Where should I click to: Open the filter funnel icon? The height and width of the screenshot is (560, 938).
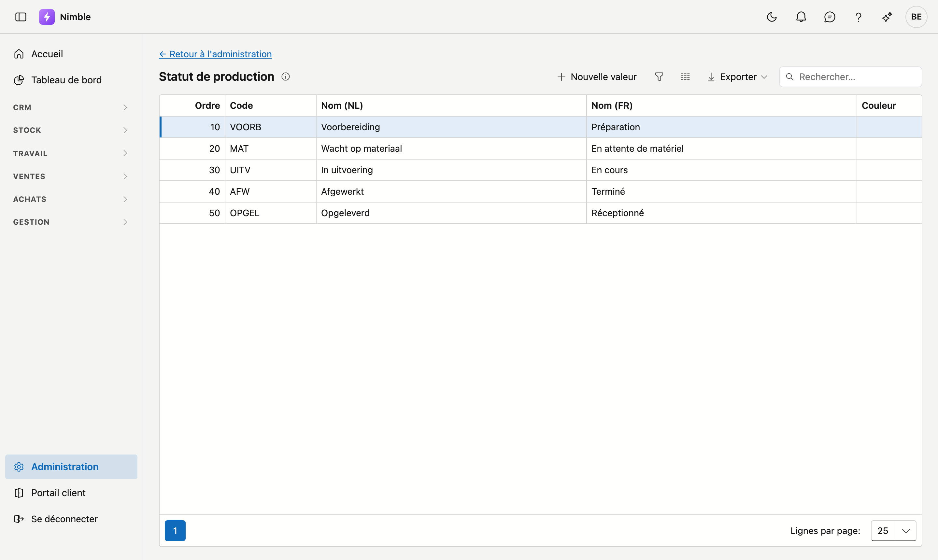(659, 77)
